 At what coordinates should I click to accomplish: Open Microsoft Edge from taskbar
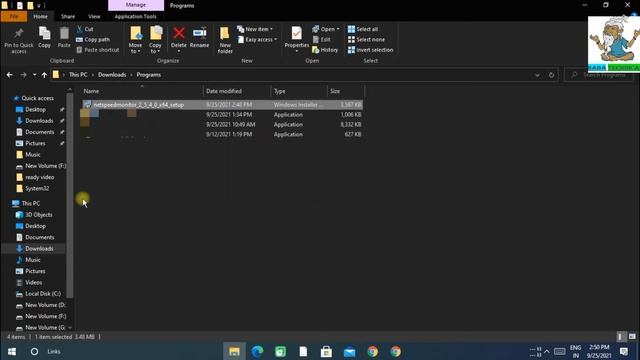(x=257, y=351)
